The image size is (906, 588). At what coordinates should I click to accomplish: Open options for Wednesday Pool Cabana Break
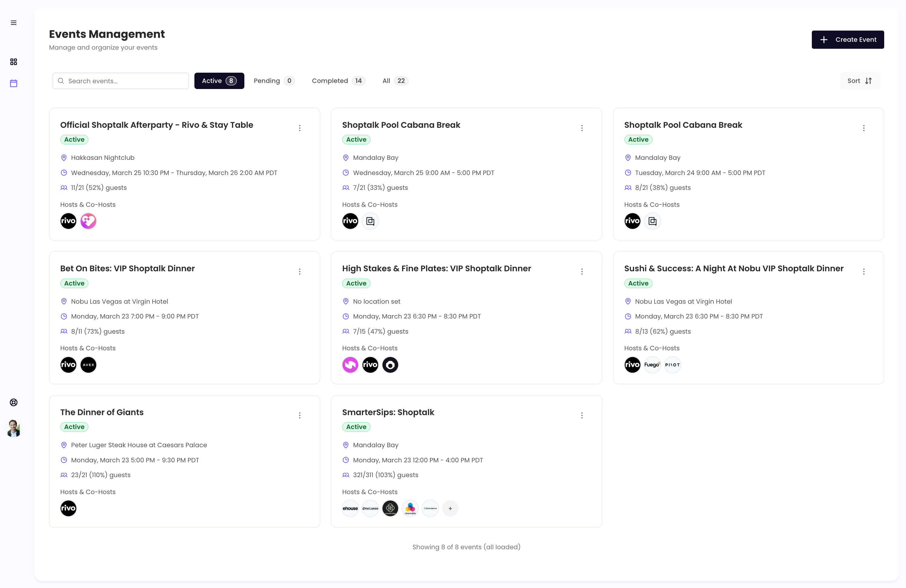[x=582, y=128]
